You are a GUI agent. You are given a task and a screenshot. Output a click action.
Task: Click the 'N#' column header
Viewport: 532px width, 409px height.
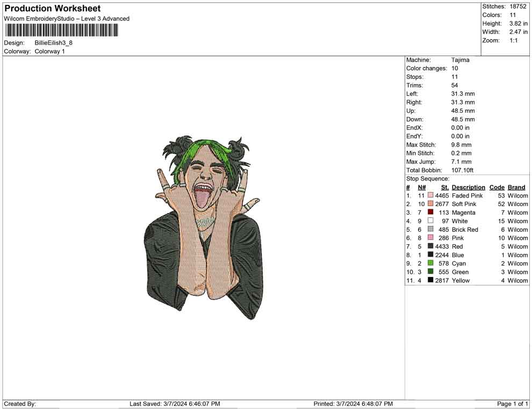pyautogui.click(x=422, y=187)
